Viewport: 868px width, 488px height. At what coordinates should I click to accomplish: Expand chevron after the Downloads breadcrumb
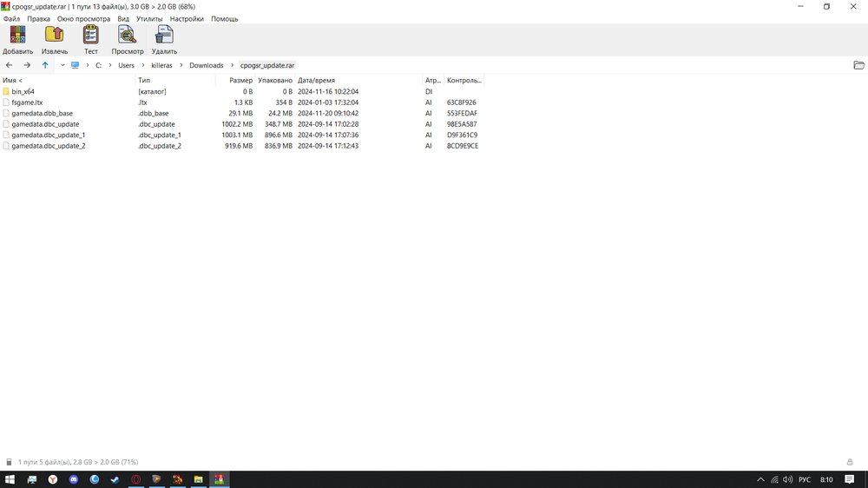tap(232, 65)
